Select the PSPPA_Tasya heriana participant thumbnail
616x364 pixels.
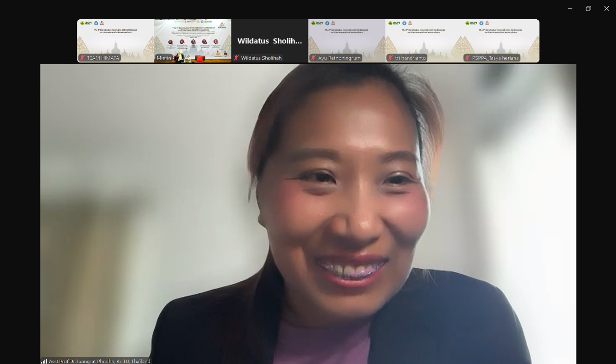pyautogui.click(x=500, y=41)
